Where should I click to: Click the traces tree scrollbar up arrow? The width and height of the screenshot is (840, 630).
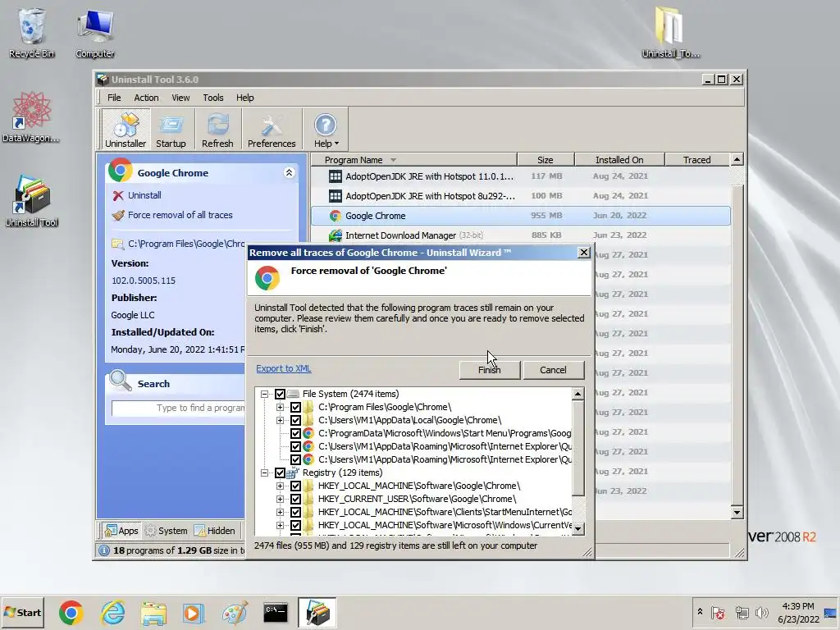577,394
